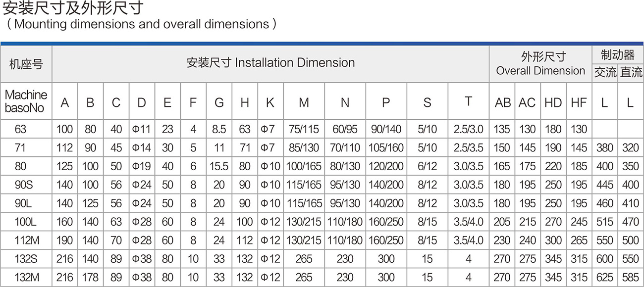Select the Machine basoNo header cell
This screenshot has width=644, height=287.
(26, 101)
